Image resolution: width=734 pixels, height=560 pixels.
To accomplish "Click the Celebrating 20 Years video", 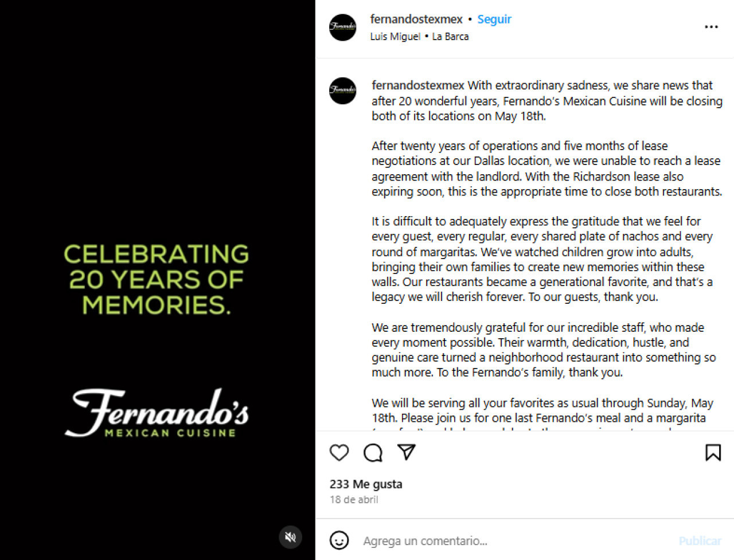I will pyautogui.click(x=157, y=280).
